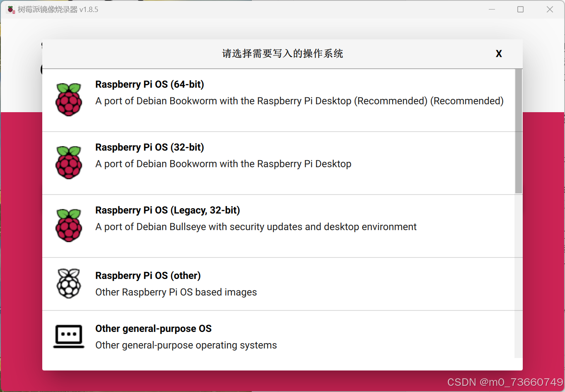This screenshot has width=565, height=392.
Task: Click 'Other Raspberry Pi OS based images' text
Action: coord(176,292)
